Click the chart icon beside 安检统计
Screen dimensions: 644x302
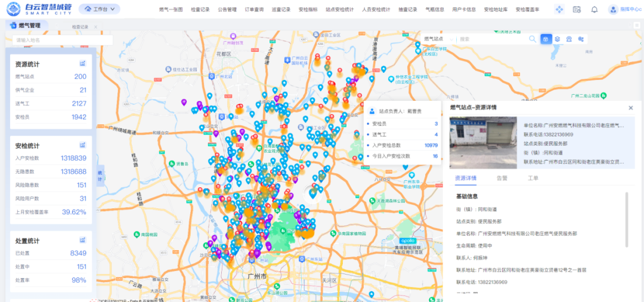pyautogui.click(x=83, y=145)
